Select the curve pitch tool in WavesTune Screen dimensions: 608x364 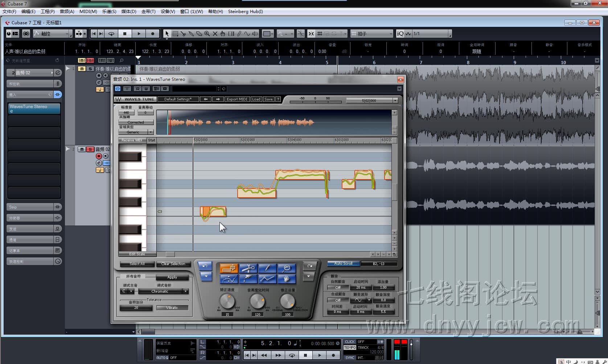229,279
